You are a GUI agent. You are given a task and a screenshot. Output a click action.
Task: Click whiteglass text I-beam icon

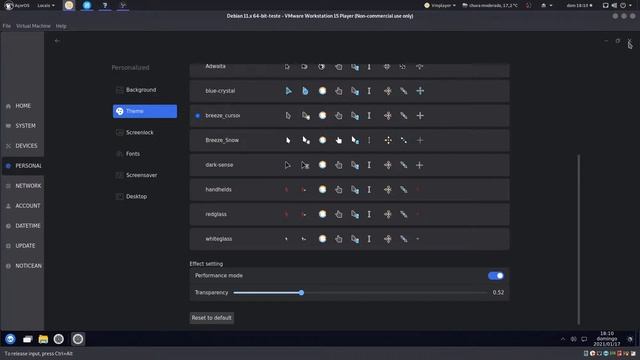pyautogui.click(x=369, y=239)
